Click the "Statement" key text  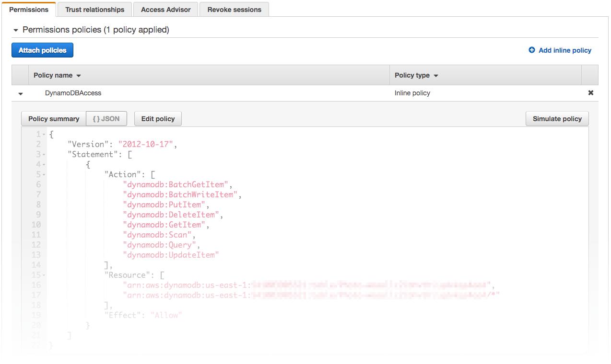(93, 154)
